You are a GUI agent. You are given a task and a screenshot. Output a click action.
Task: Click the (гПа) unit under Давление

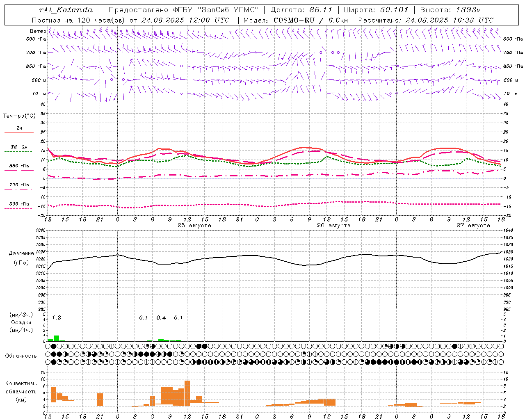click(21, 263)
